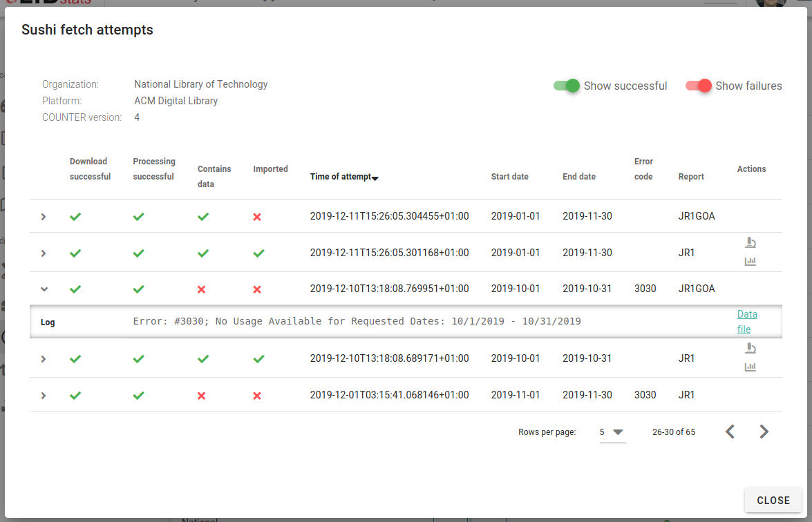Image resolution: width=812 pixels, height=522 pixels.
Task: Click the error log message text
Action: pyautogui.click(x=357, y=321)
